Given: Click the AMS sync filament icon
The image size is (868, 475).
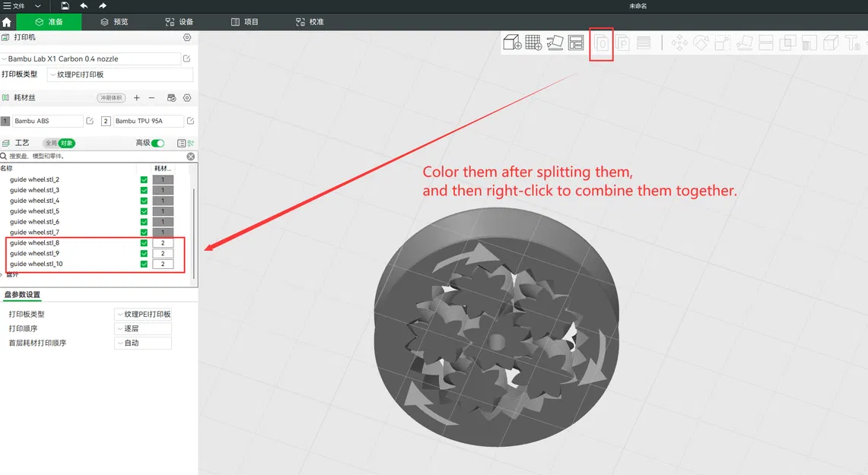Looking at the screenshot, I should click(172, 98).
